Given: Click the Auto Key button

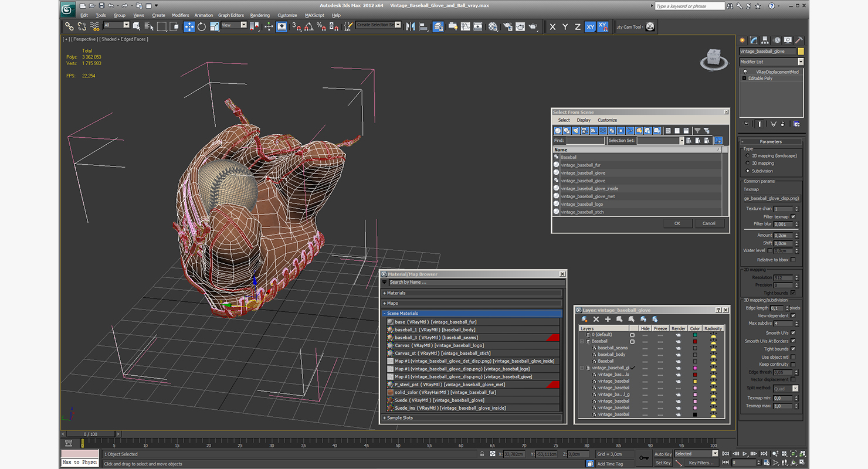Looking at the screenshot, I should [x=663, y=454].
